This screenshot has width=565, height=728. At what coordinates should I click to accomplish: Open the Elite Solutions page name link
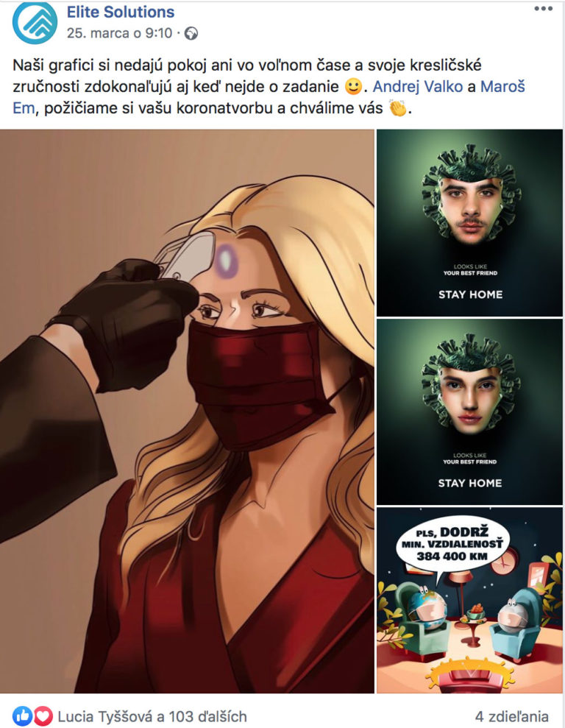[x=121, y=12]
